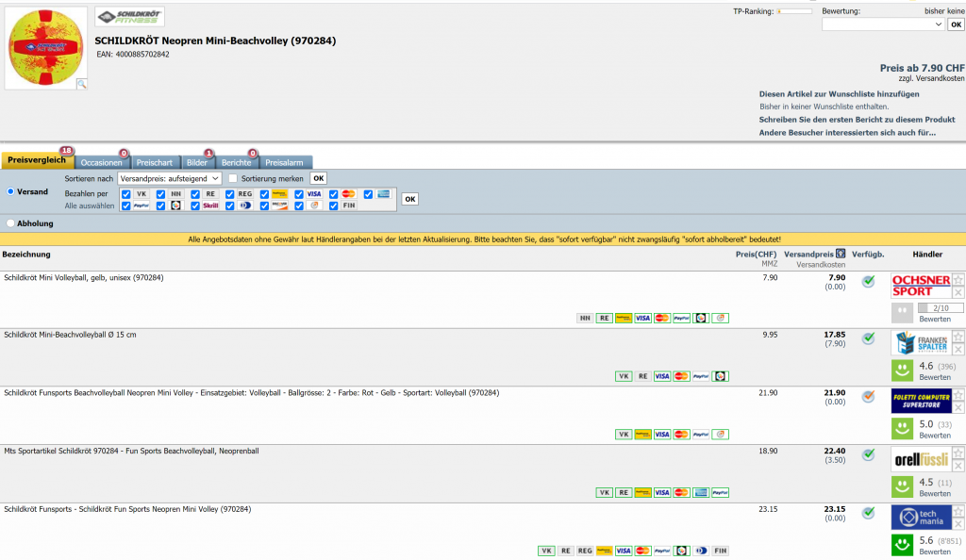
Task: Click the green smiley rating for Orell Füssli
Action: [x=902, y=486]
